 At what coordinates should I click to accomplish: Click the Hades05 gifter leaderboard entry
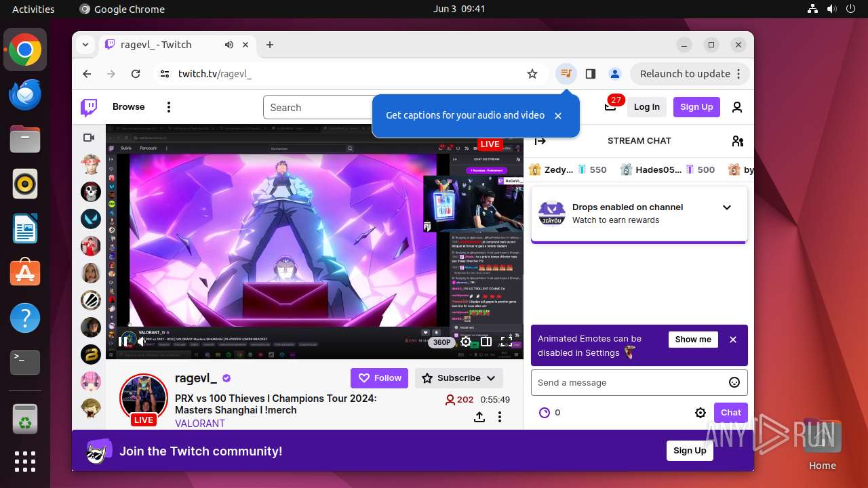pos(667,169)
